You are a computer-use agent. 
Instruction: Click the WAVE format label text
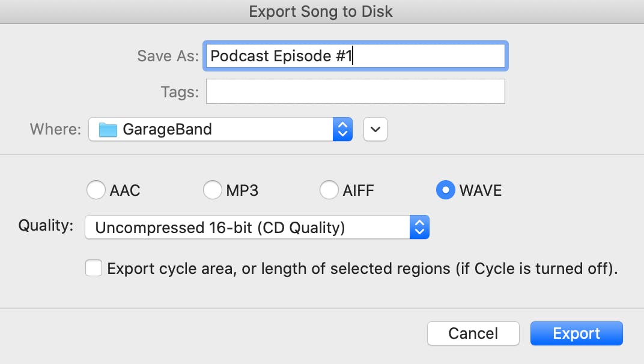click(x=481, y=190)
